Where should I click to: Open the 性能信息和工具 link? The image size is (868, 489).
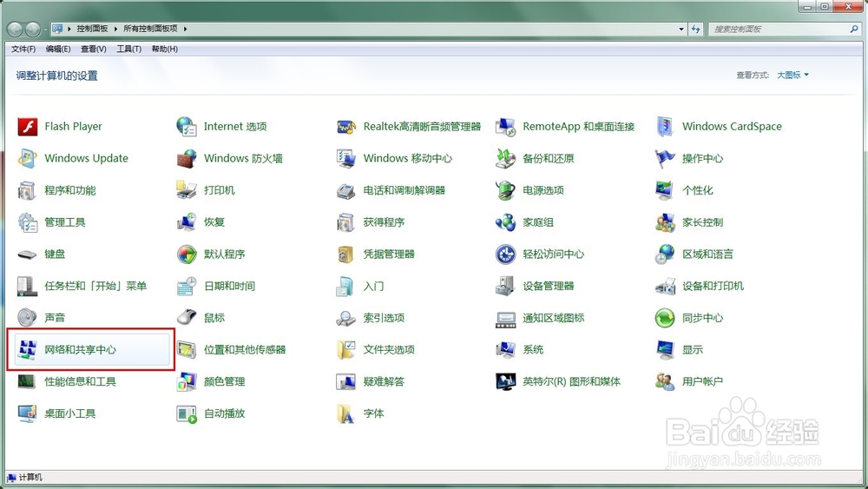pos(80,381)
